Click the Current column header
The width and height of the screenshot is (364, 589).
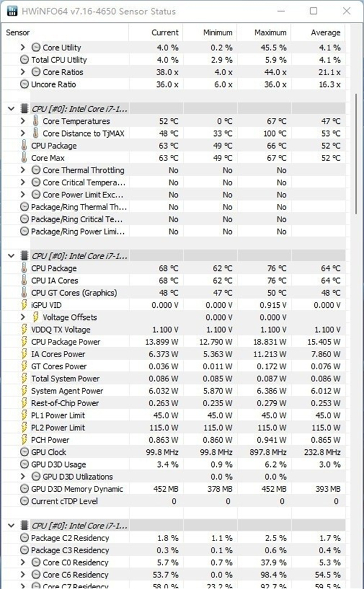[164, 33]
